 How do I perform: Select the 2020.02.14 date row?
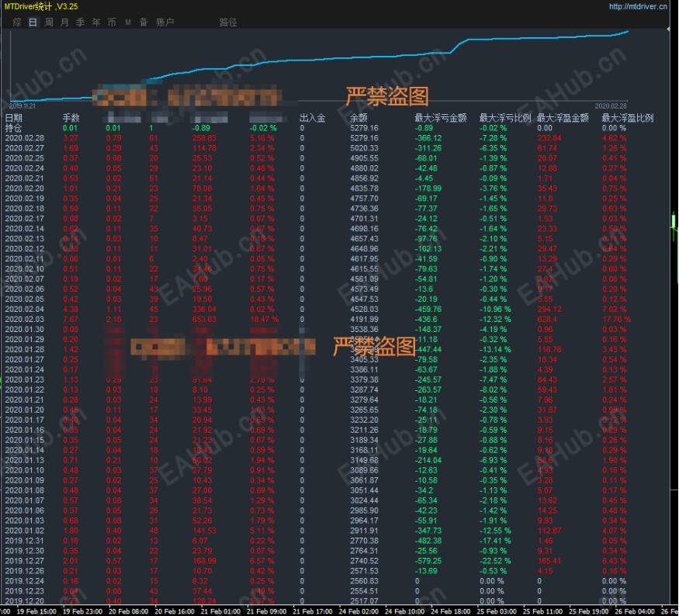[x=25, y=229]
